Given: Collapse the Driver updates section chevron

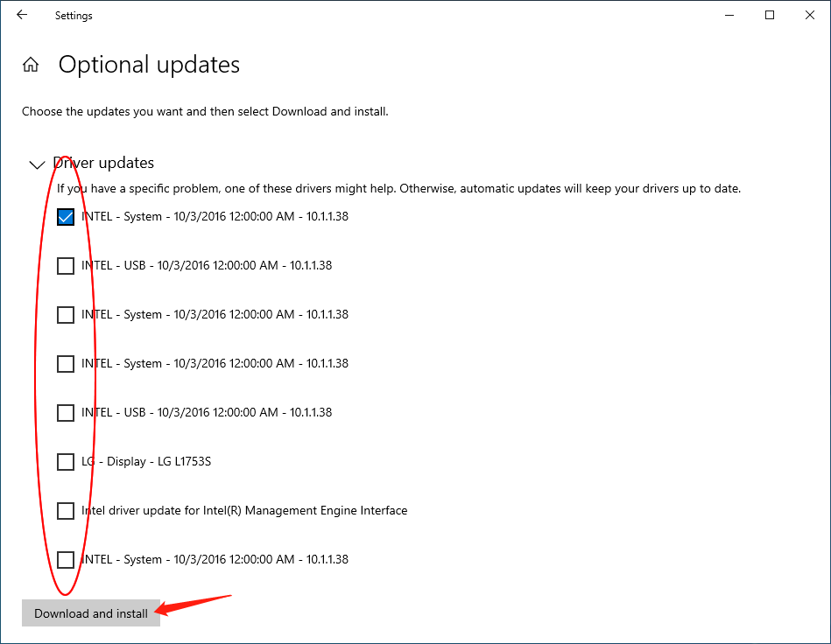Looking at the screenshot, I should [x=37, y=164].
